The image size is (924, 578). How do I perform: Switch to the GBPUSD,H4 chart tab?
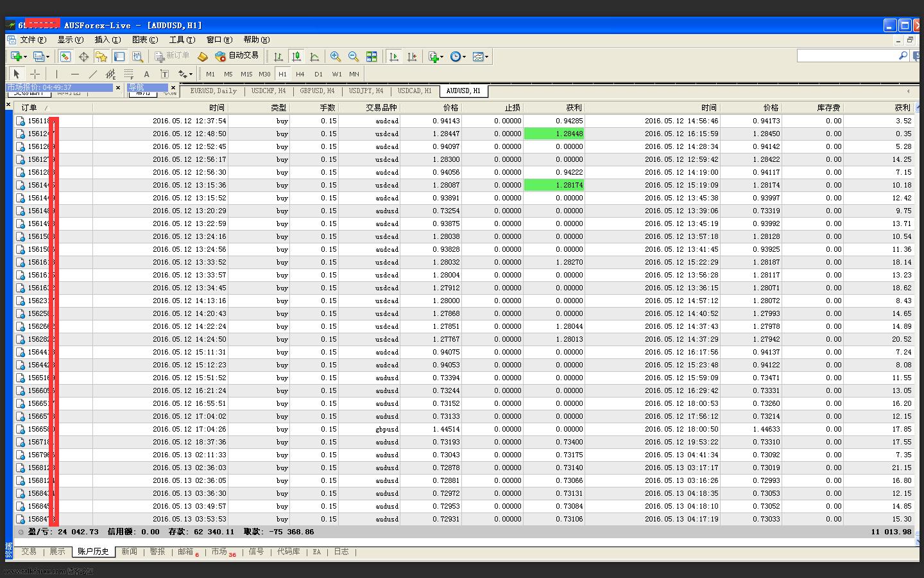pos(317,91)
